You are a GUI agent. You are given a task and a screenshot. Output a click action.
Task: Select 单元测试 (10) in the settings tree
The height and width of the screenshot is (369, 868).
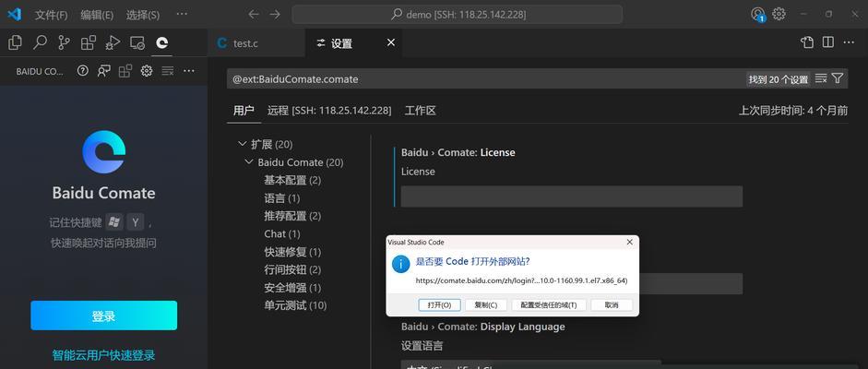(295, 305)
